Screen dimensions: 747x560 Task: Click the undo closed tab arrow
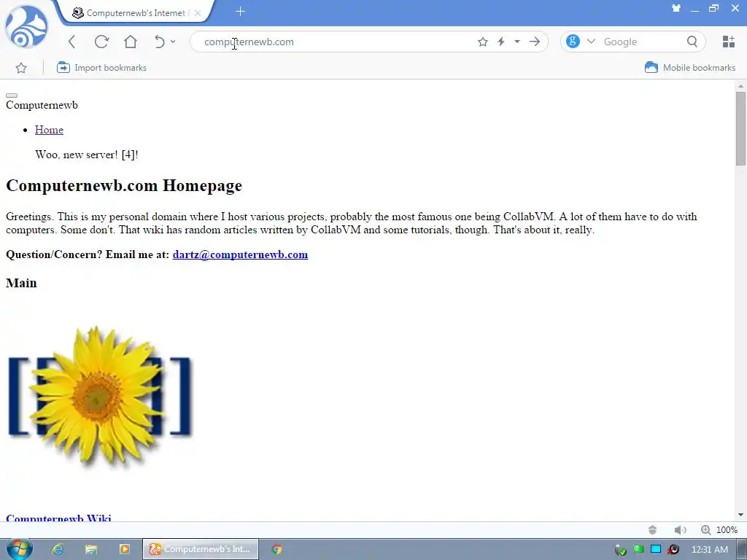(x=160, y=42)
